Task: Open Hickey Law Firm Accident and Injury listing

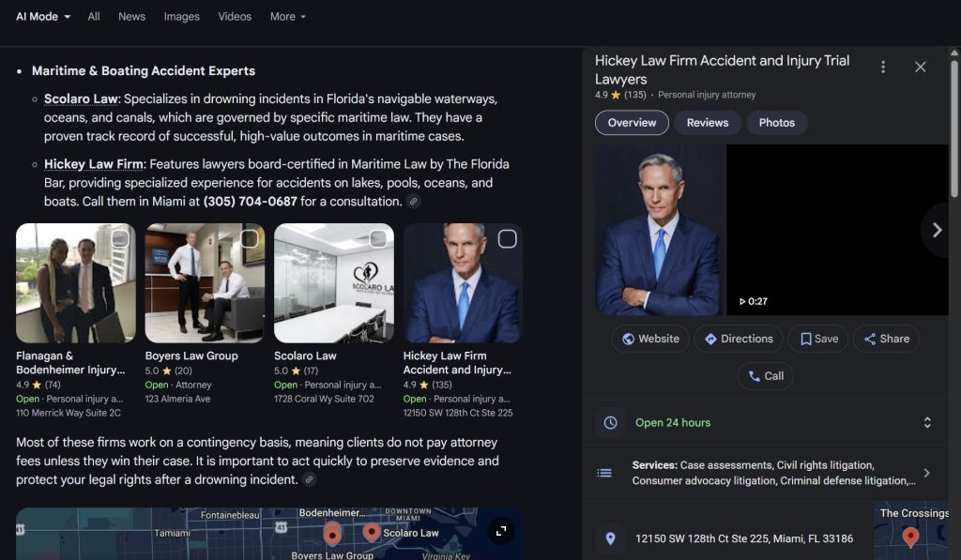Action: pyautogui.click(x=457, y=363)
